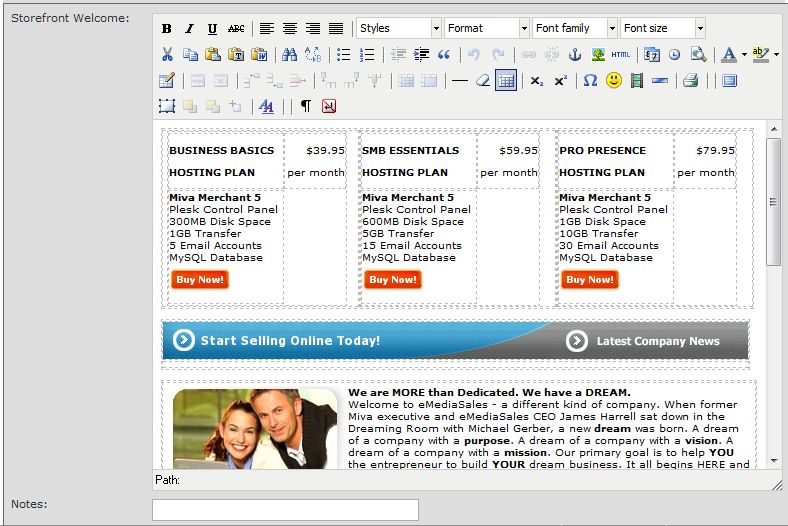Toggle bold formatting
Viewport: 788px width, 526px height.
coord(166,29)
